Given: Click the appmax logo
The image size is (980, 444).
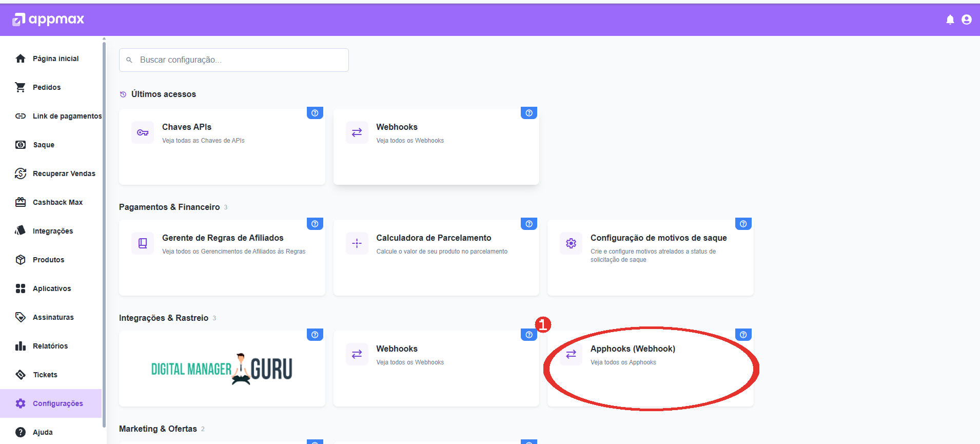Looking at the screenshot, I should [48, 20].
